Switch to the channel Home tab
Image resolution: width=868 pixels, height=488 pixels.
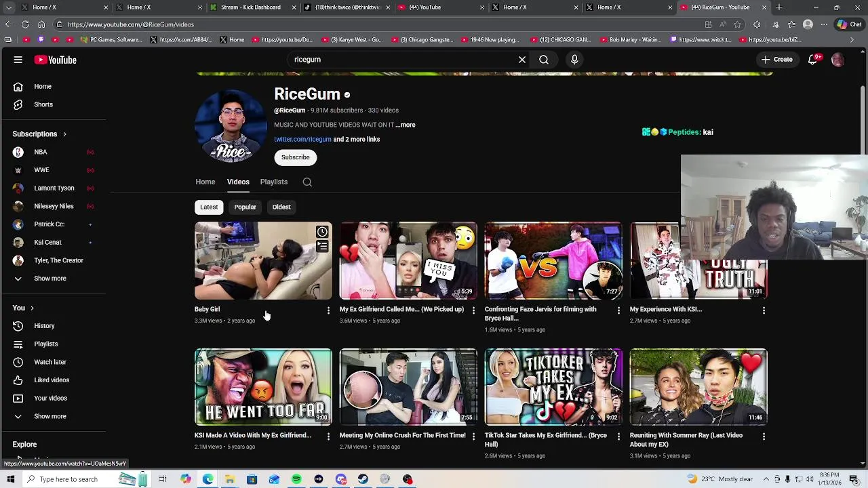click(x=205, y=182)
